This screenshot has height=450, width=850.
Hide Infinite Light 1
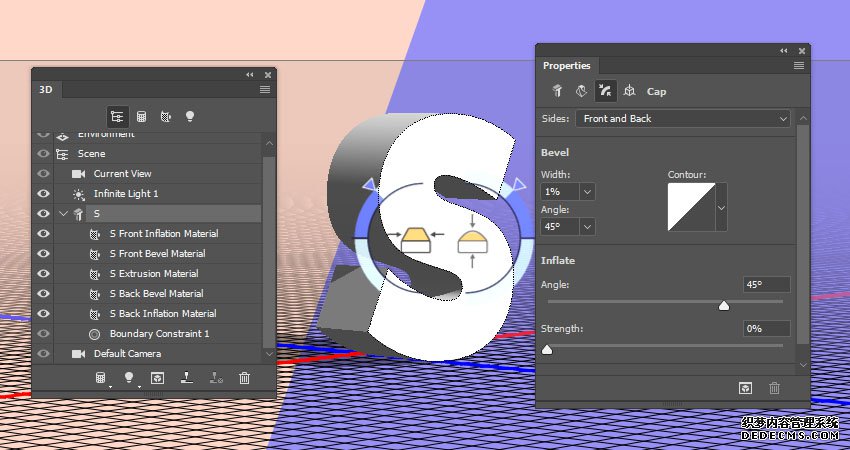43,194
